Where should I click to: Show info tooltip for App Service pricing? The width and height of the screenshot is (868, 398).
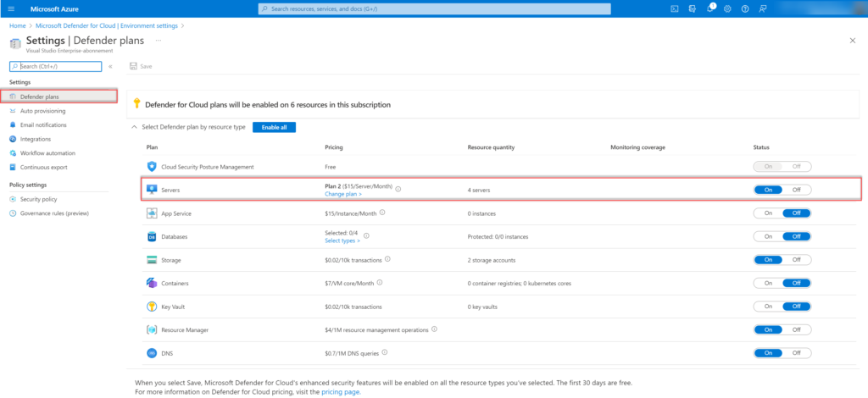click(x=382, y=213)
